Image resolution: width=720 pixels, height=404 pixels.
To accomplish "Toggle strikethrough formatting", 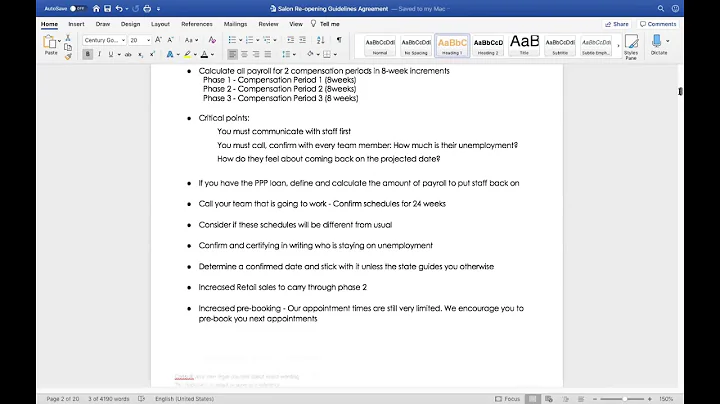I will [128, 54].
